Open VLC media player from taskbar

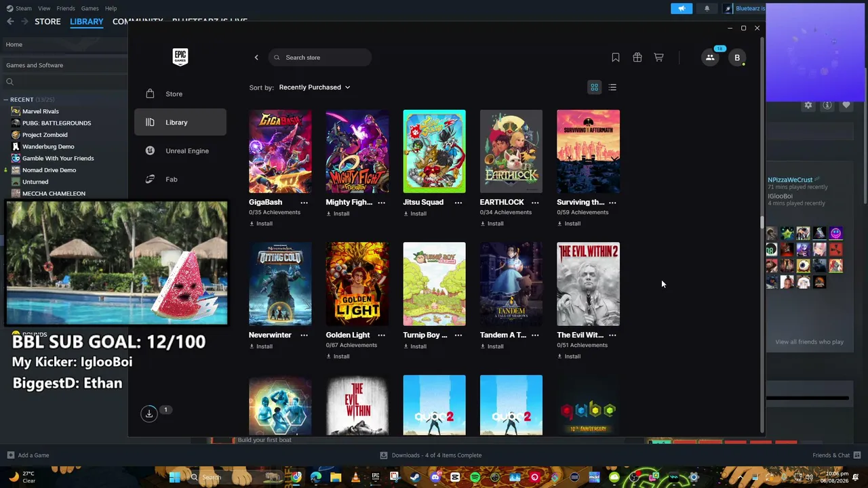(355, 477)
